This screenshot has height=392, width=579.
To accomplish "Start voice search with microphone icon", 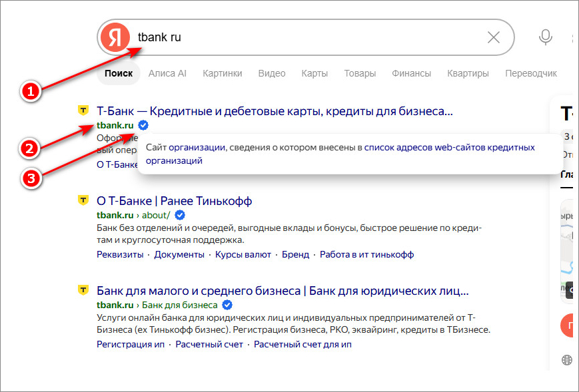I will pyautogui.click(x=546, y=37).
